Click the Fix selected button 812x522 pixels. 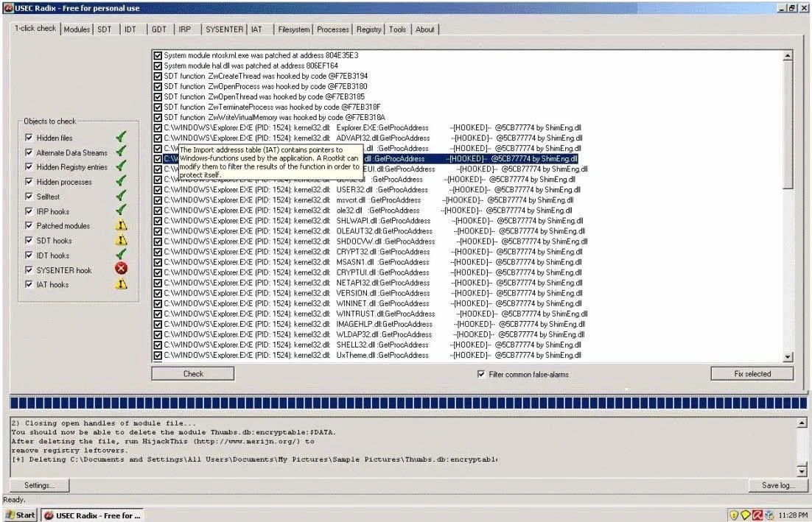tap(752, 373)
